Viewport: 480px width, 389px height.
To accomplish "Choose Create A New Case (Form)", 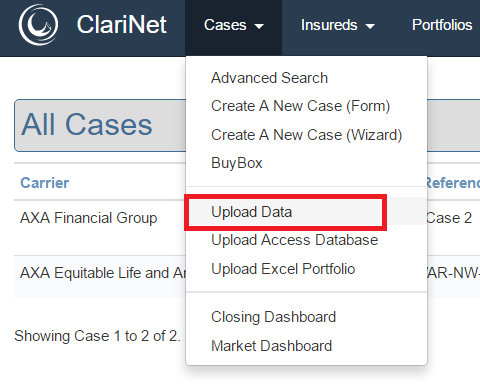I will point(300,106).
